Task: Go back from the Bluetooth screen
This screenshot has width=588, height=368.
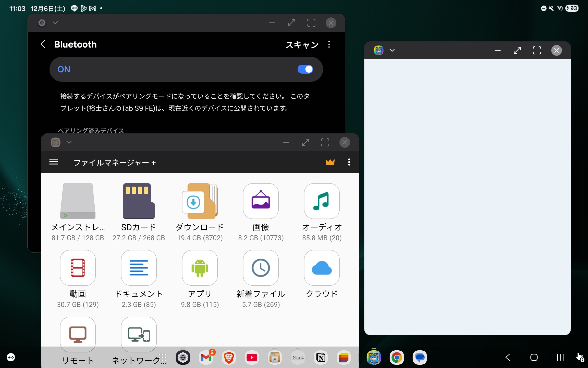Action: (x=43, y=44)
